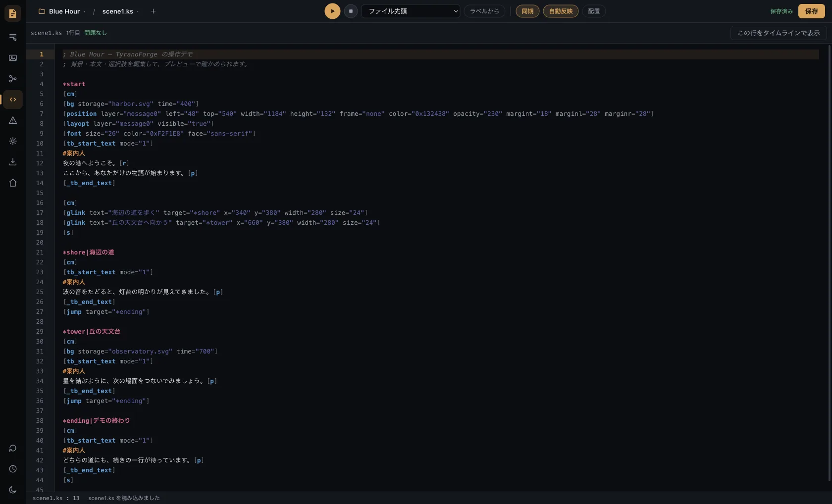Click the download/export icon in the sidebar
This screenshot has height=504, width=832.
tap(13, 162)
